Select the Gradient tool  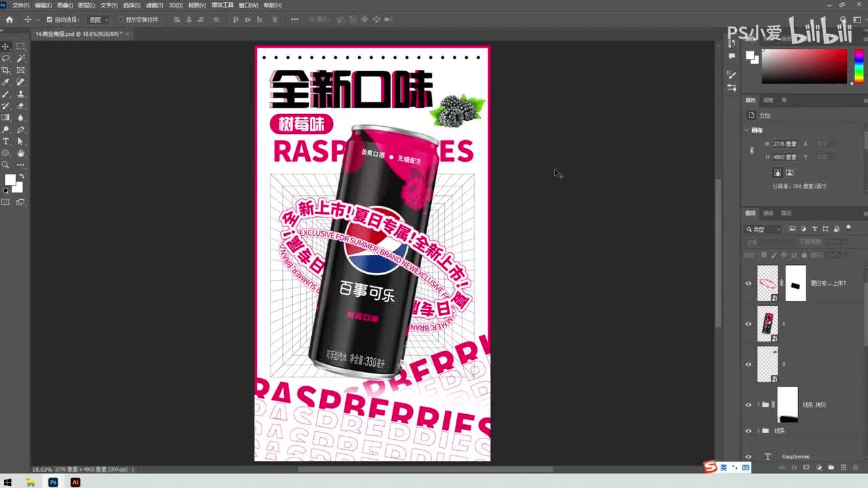click(6, 117)
